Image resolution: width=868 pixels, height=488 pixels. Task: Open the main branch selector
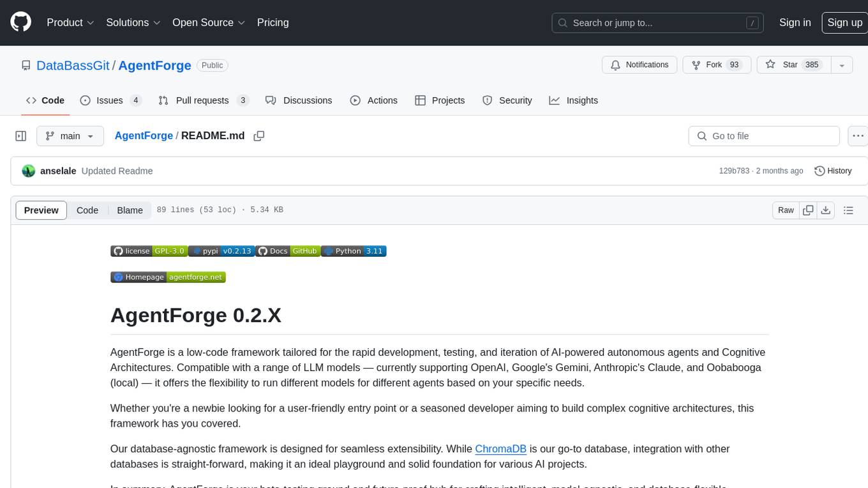tap(70, 136)
